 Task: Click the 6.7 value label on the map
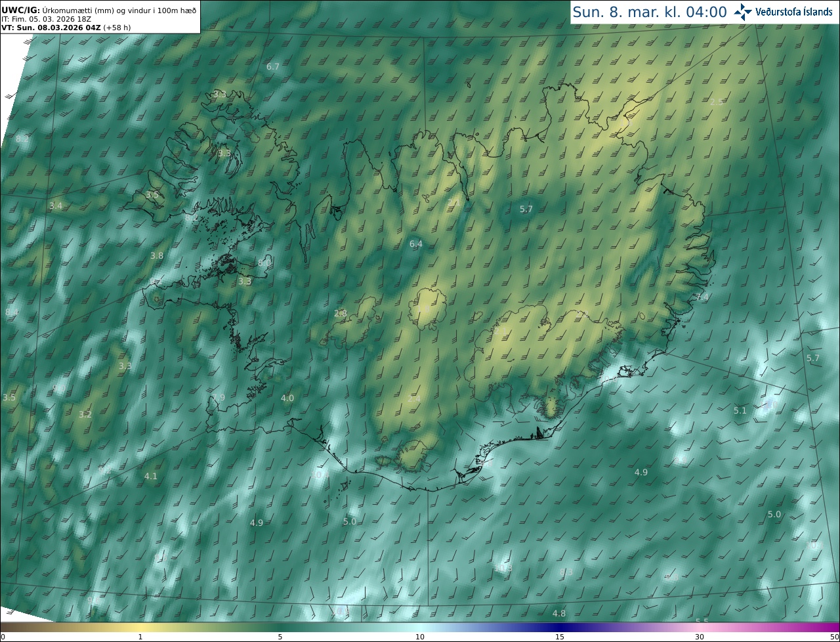pyautogui.click(x=273, y=67)
